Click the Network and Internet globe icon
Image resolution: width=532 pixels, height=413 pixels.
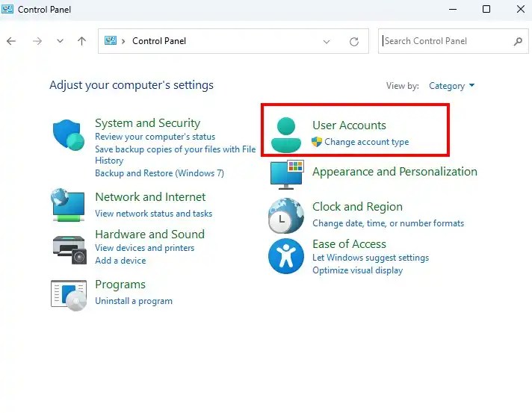tap(68, 205)
